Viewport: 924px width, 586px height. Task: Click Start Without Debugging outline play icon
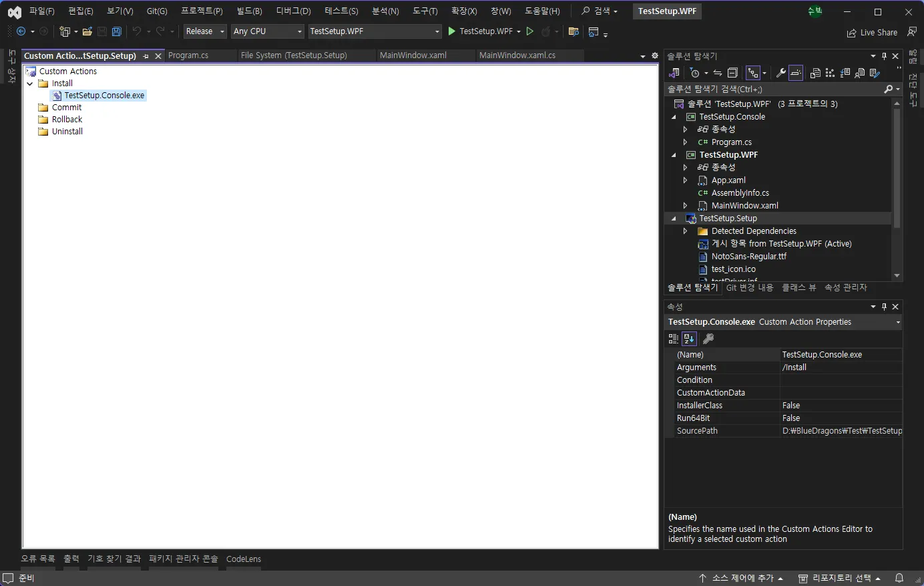[529, 31]
